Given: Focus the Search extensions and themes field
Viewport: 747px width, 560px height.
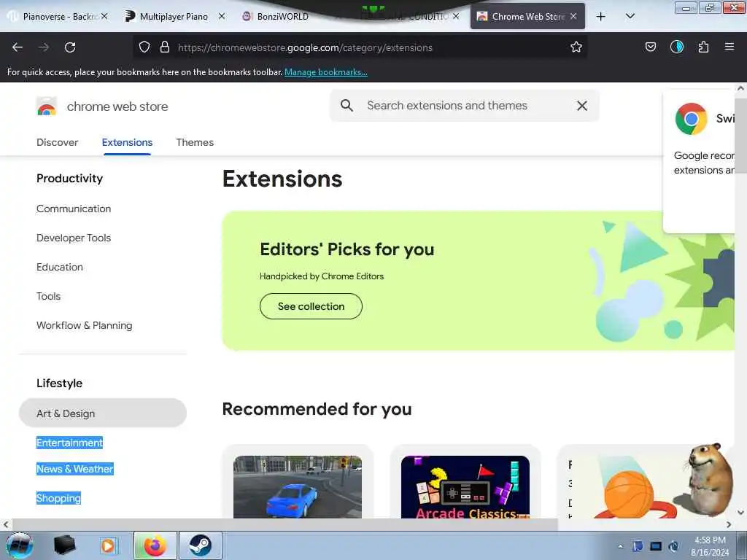Looking at the screenshot, I should coord(465,106).
